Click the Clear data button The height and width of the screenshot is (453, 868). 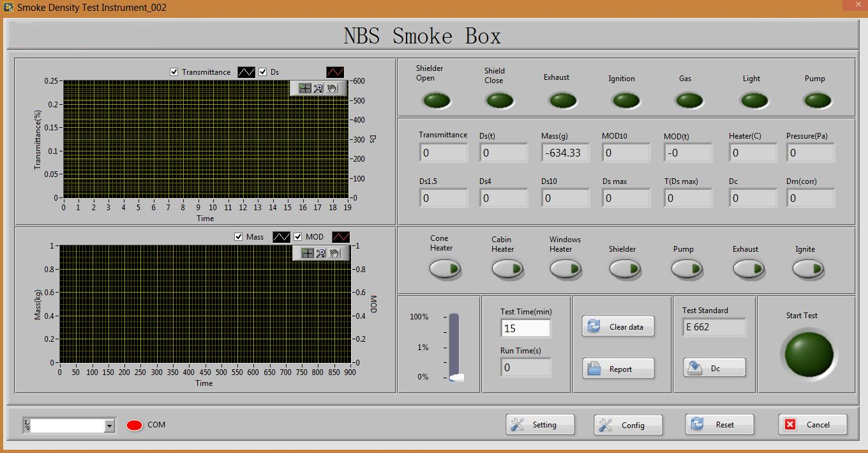[x=618, y=326]
